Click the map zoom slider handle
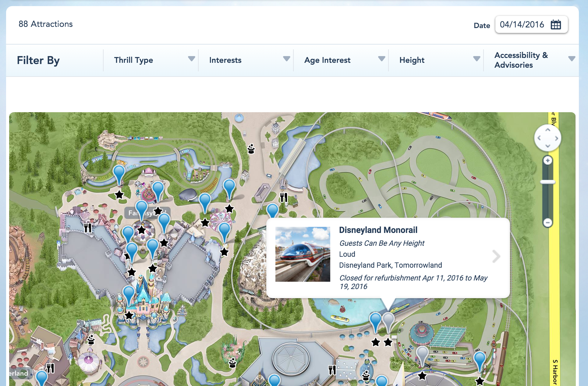 [548, 182]
